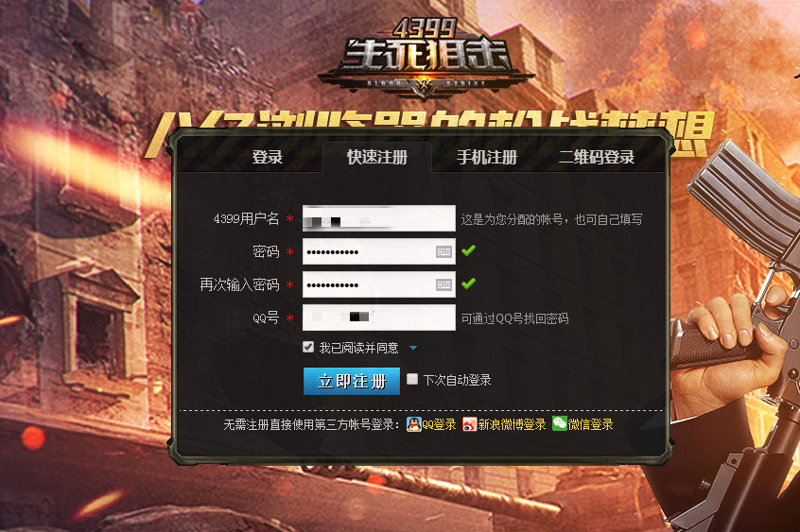Open the 手机注册 tab
Image resolution: width=800 pixels, height=532 pixels.
pyautogui.click(x=487, y=157)
